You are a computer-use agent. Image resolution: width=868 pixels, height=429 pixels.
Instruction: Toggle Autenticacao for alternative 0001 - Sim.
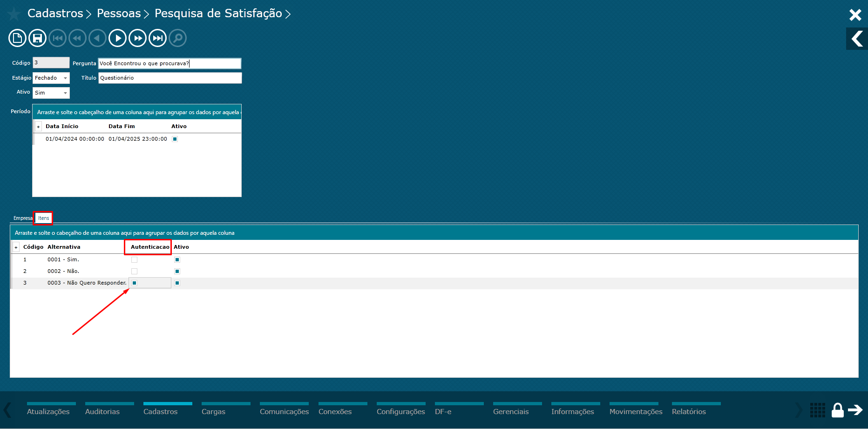coord(134,260)
